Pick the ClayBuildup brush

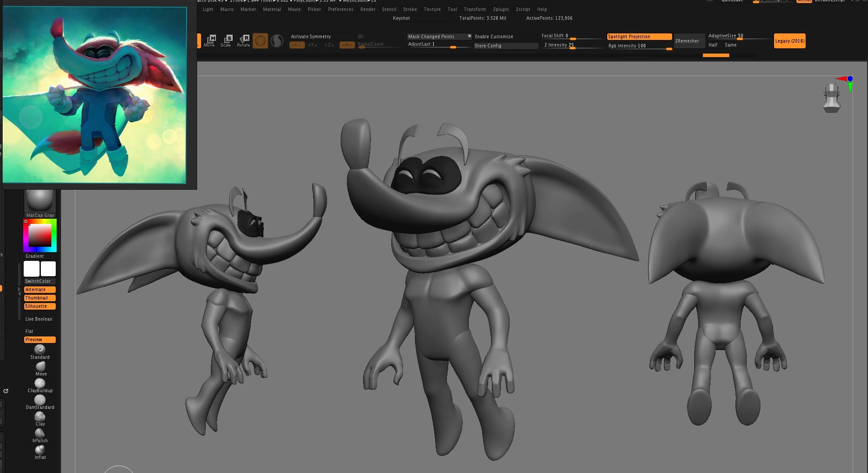tap(40, 384)
